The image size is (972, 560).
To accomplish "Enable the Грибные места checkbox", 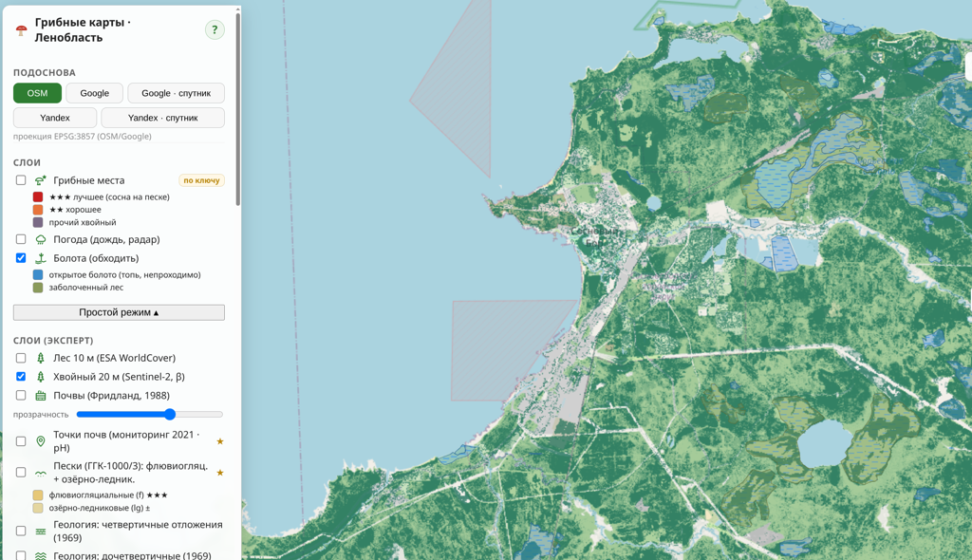I will 21,179.
